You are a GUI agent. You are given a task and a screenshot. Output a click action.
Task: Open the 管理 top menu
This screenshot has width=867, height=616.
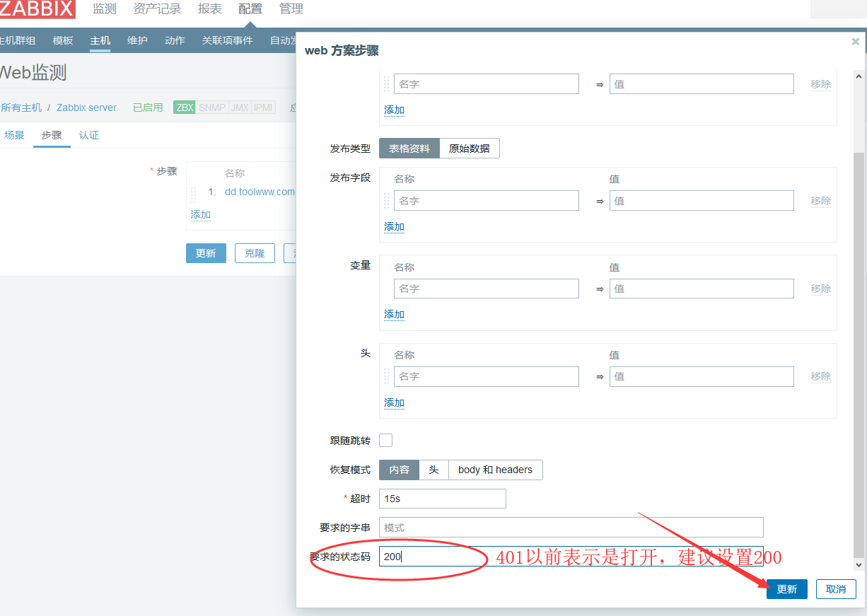[x=291, y=9]
